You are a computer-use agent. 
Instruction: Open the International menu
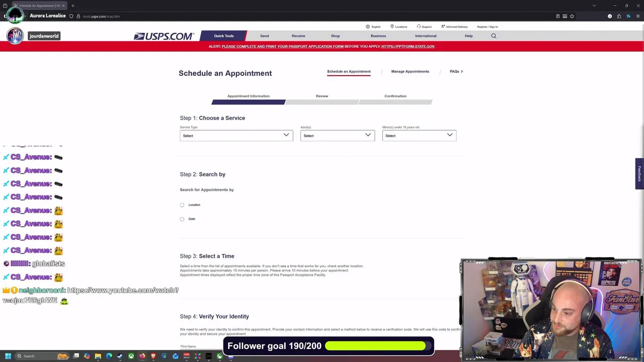[426, 36]
